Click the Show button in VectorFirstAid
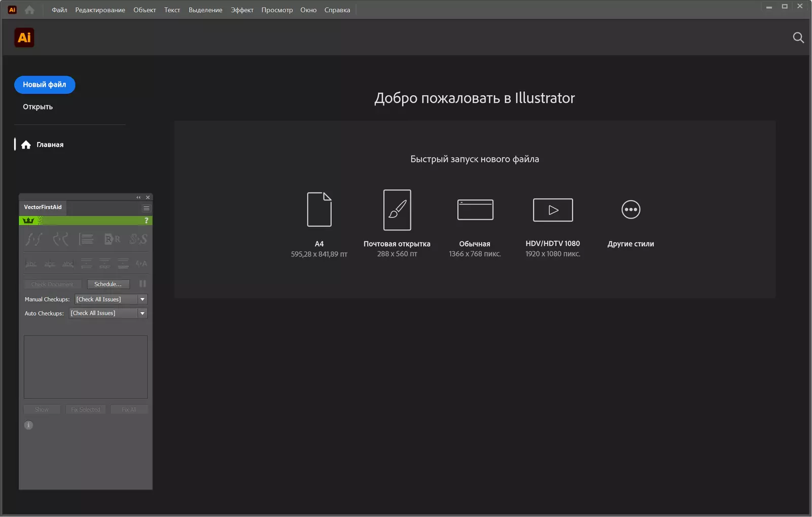This screenshot has height=517, width=812. pos(42,410)
